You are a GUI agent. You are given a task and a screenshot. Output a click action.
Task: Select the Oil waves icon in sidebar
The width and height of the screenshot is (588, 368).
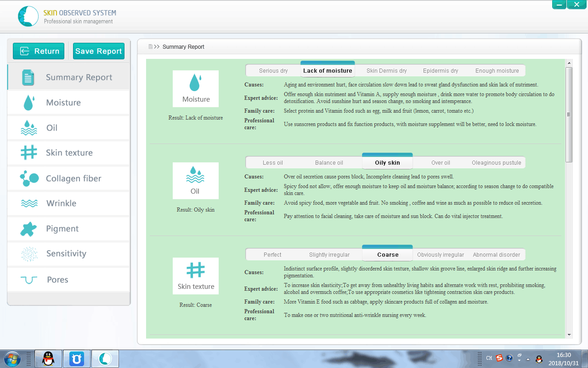pos(29,128)
